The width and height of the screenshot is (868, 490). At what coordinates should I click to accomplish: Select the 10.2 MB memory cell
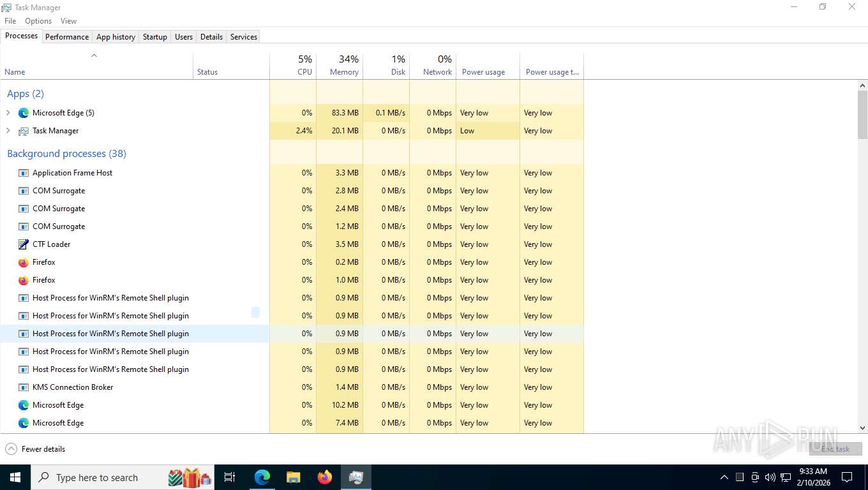tap(340, 405)
